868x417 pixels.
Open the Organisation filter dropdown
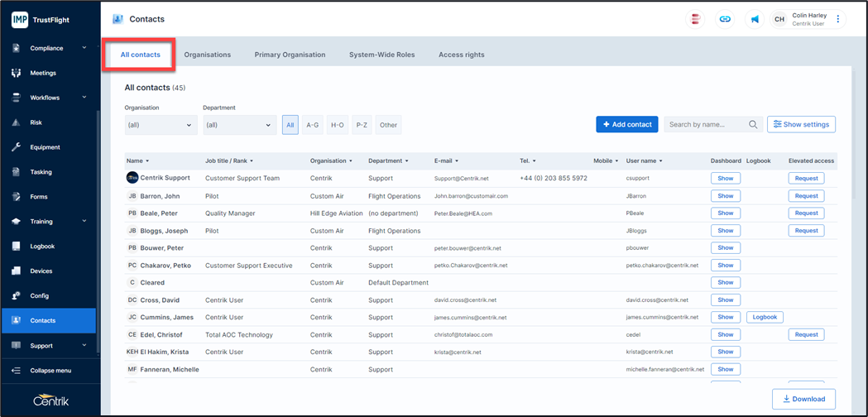click(161, 125)
